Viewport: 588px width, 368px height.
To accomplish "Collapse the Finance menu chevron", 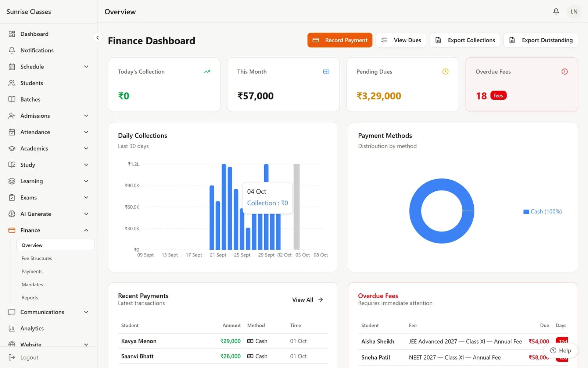I will [x=86, y=230].
